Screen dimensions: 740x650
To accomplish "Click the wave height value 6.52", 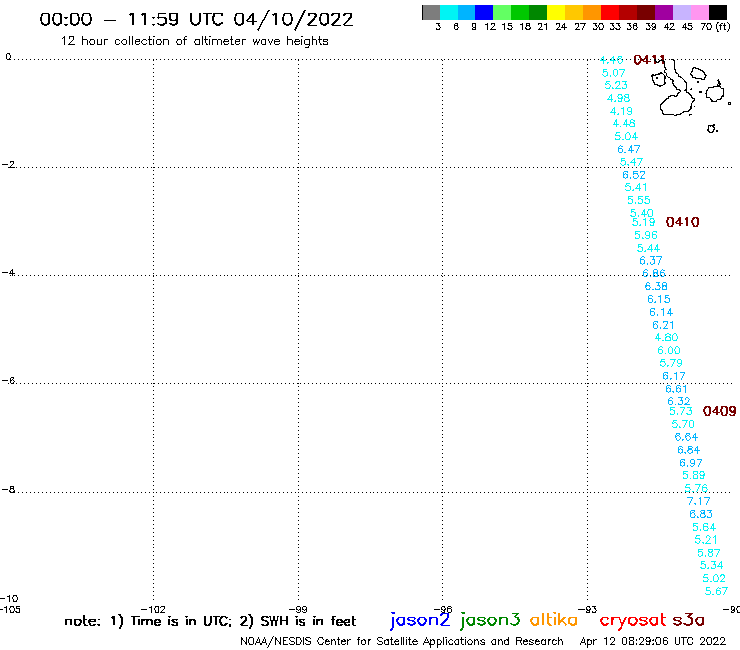I will 634,175.
